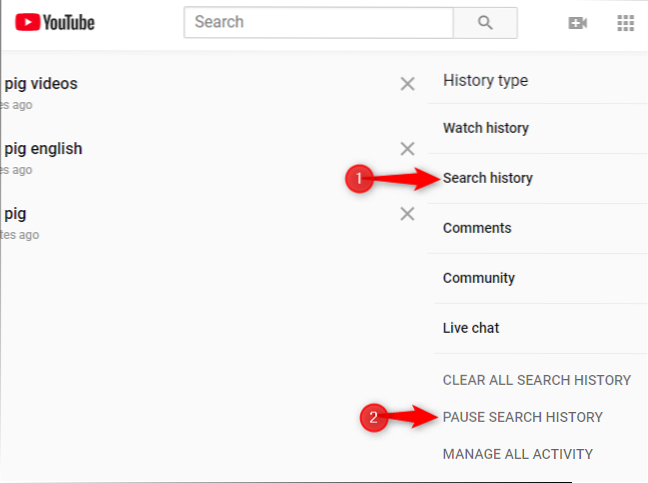This screenshot has width=648, height=483.
Task: Remove the 'pig' search entry with X
Action: 407,214
